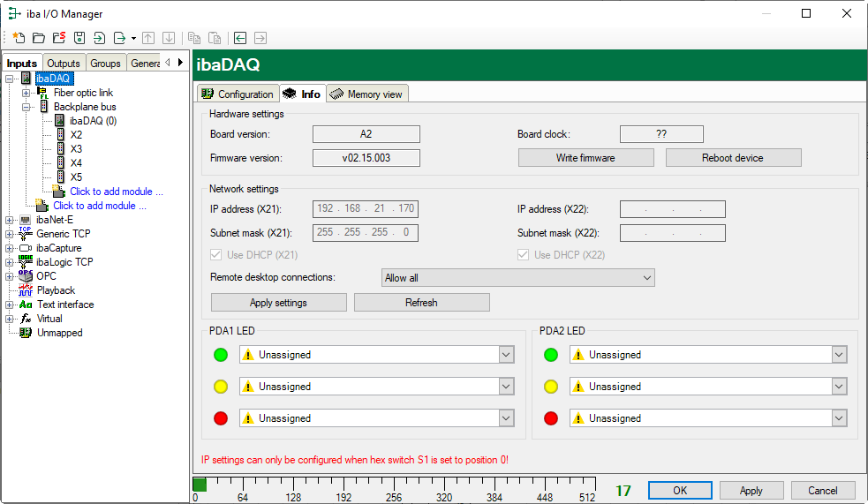The height and width of the screenshot is (504, 868).
Task: Open the Outputs tab
Action: (x=63, y=64)
